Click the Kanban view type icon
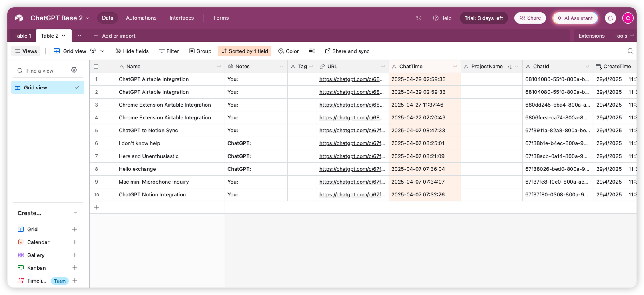The height and width of the screenshot is (295, 644). click(21, 268)
